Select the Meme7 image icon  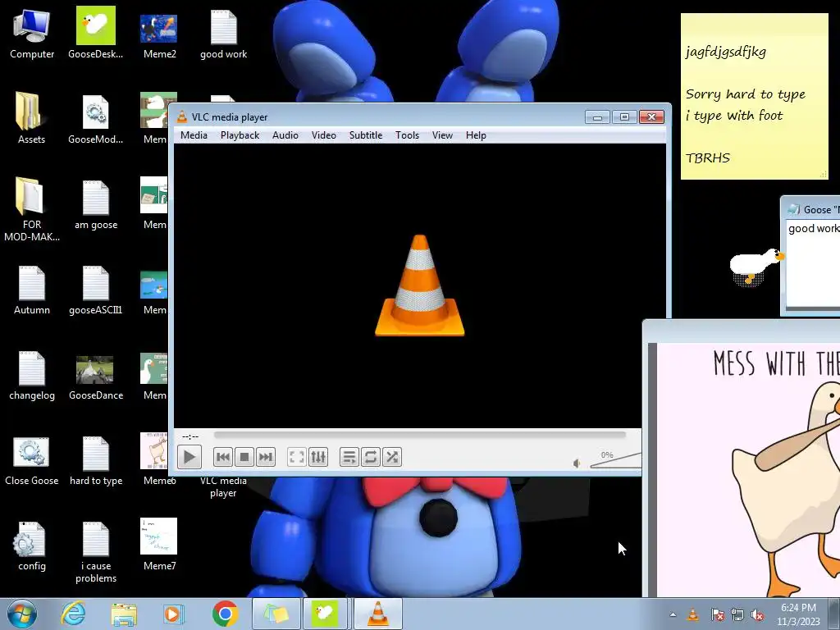pos(159,544)
